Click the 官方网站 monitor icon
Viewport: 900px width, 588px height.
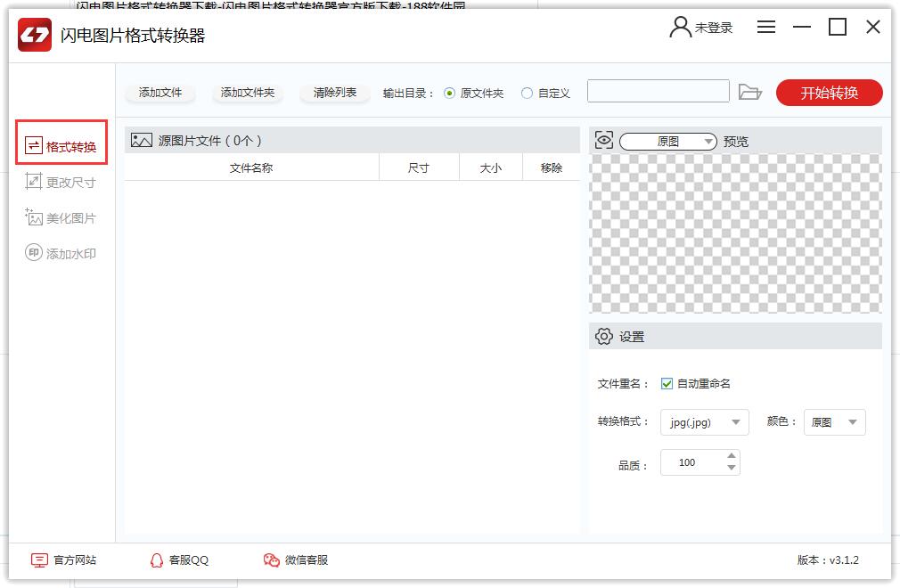(x=39, y=560)
